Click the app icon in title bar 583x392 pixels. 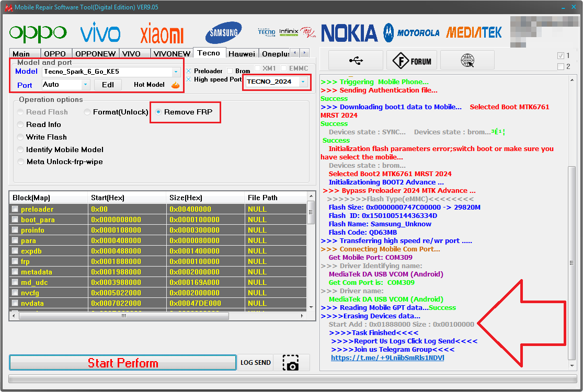point(8,7)
